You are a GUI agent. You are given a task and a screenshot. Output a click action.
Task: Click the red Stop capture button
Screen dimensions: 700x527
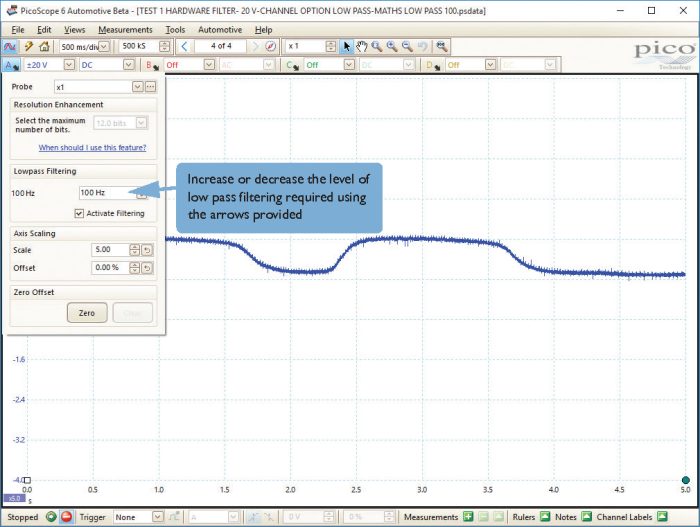click(66, 517)
